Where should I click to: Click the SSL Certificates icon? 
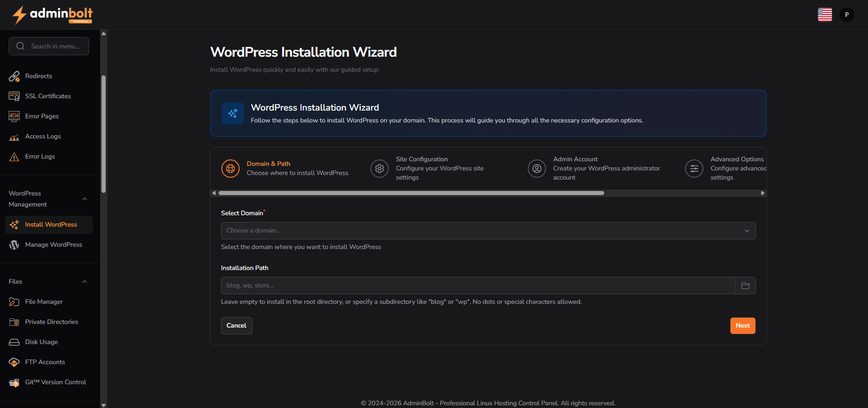pyautogui.click(x=14, y=96)
